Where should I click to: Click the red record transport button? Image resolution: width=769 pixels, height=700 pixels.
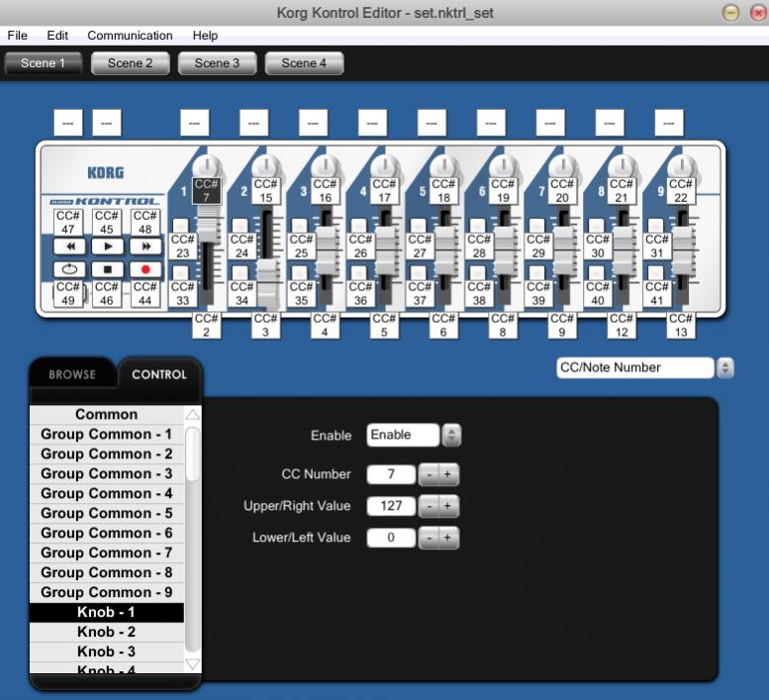[x=145, y=269]
